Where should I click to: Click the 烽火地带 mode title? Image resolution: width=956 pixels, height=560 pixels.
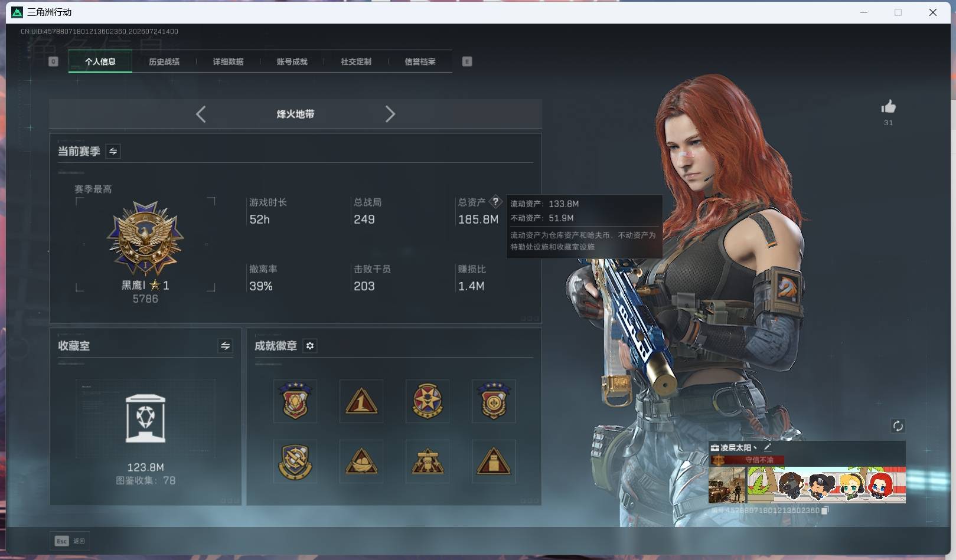(295, 114)
